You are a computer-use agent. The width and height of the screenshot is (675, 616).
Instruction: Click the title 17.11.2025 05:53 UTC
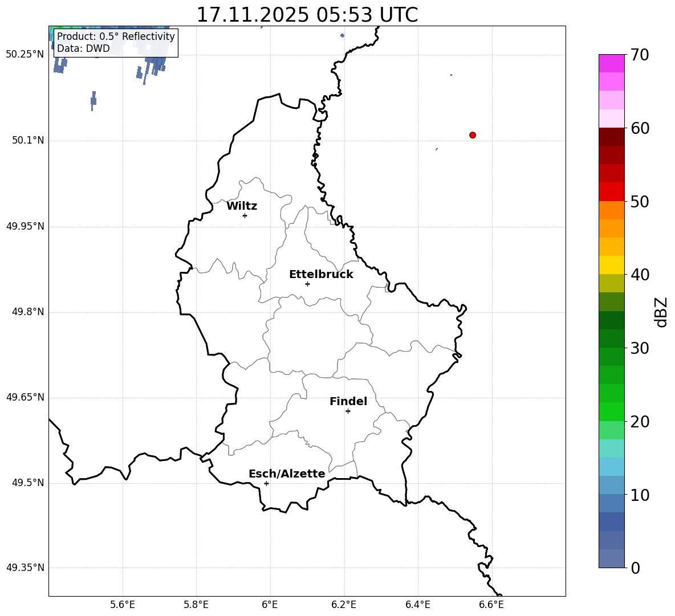(307, 15)
